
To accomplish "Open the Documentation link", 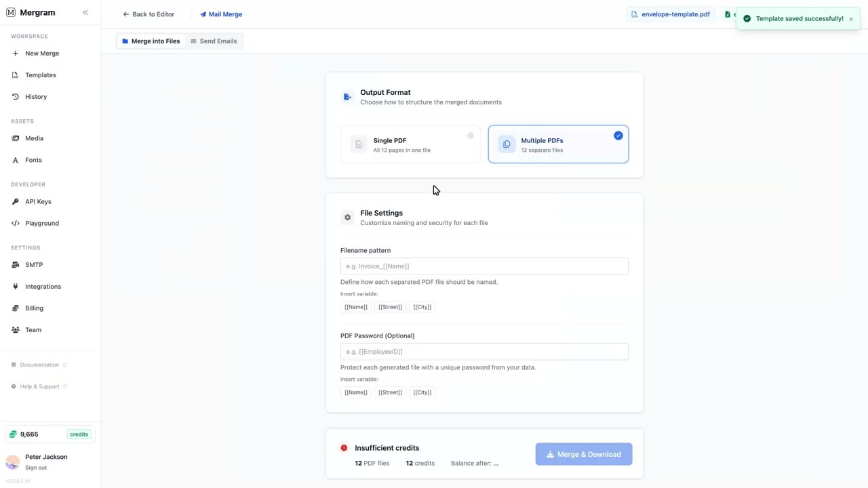I will (39, 365).
